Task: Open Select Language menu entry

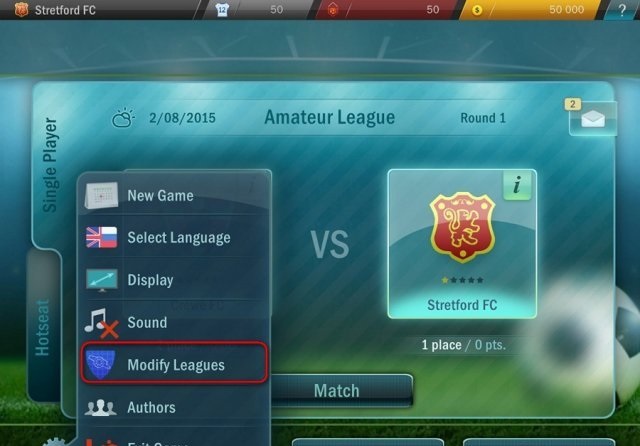Action: coord(175,237)
